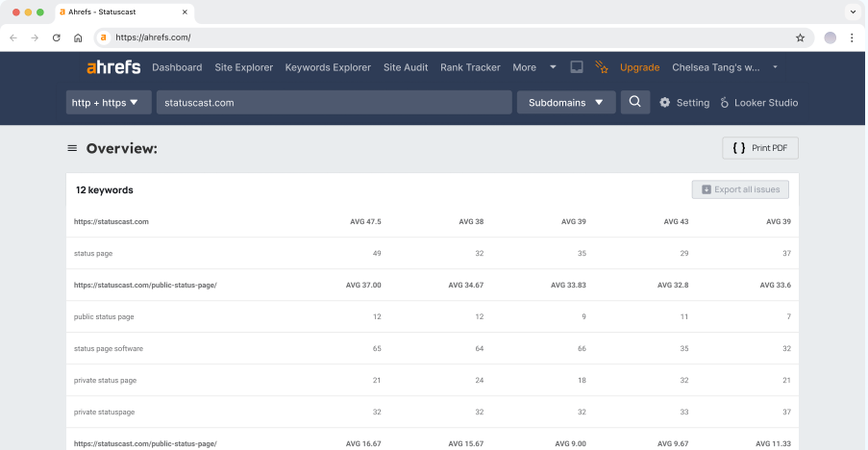868x450 pixels.
Task: Click the ahrefs logo
Action: [x=113, y=67]
